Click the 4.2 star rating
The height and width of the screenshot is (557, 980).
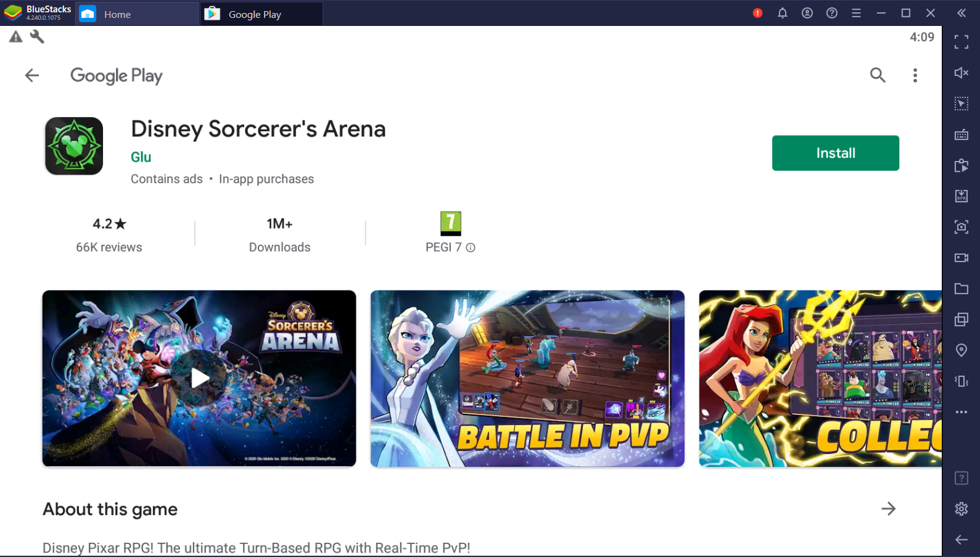click(109, 224)
